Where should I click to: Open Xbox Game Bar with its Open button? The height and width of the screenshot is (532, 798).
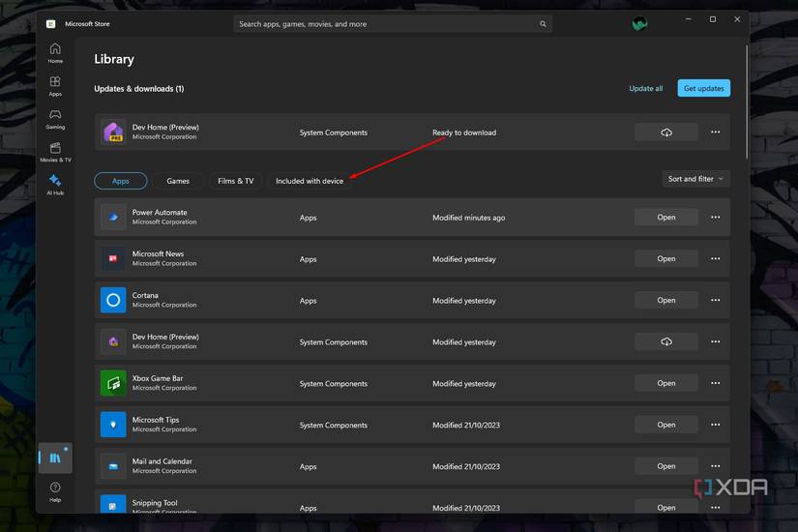[665, 383]
